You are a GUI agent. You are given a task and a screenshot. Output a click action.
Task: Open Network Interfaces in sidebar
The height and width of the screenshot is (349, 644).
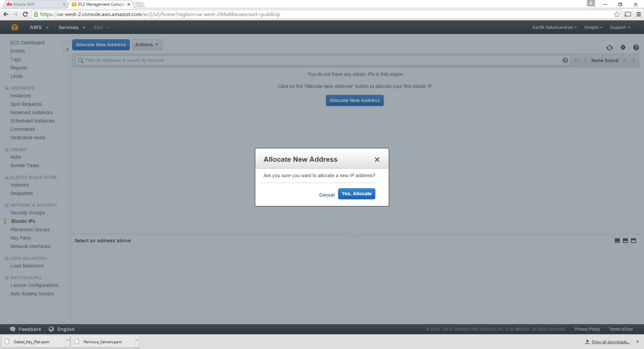[30, 246]
